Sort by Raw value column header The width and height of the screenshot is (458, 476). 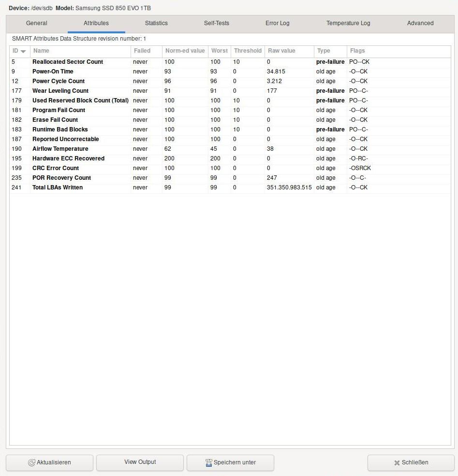coord(289,51)
